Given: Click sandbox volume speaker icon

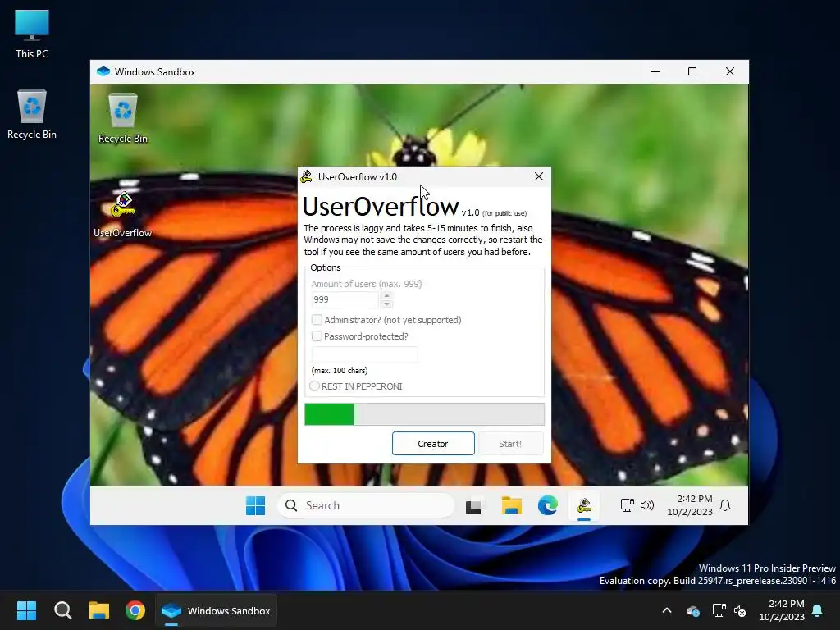Looking at the screenshot, I should [x=647, y=505].
